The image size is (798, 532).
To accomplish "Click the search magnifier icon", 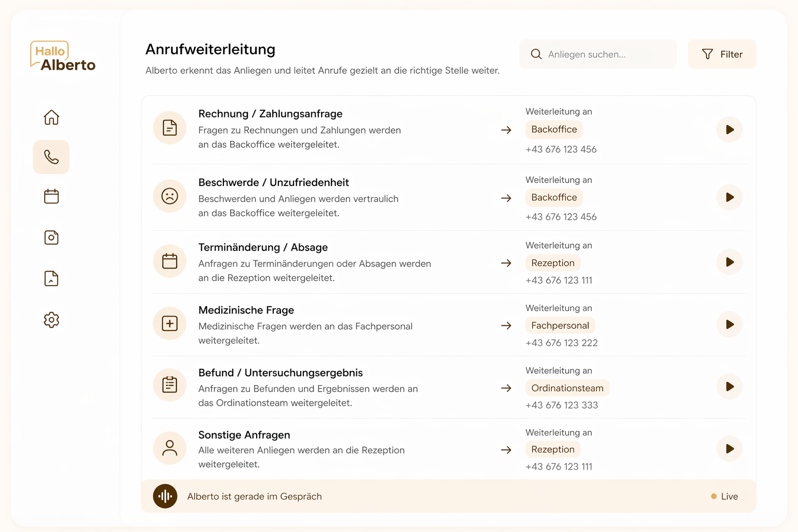I will (x=536, y=54).
